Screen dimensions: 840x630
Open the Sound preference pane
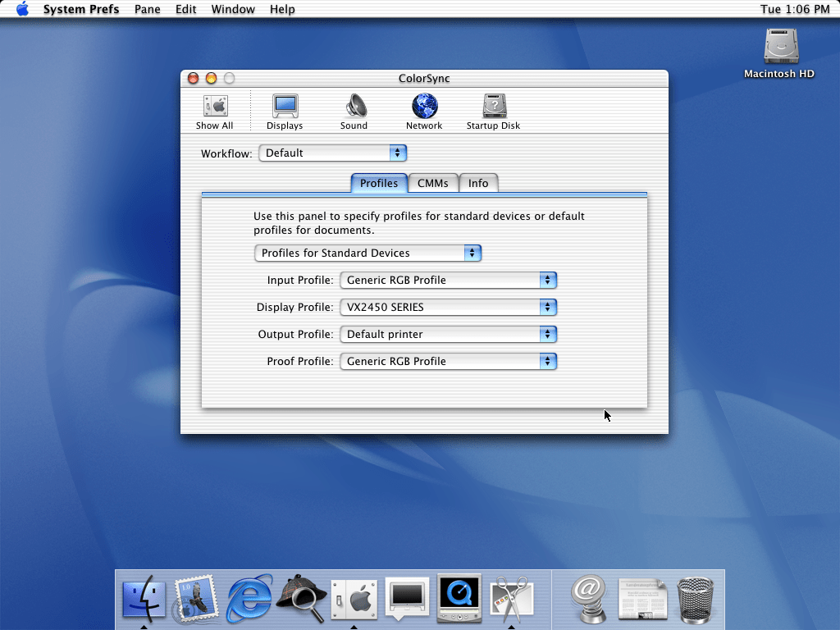click(x=354, y=112)
